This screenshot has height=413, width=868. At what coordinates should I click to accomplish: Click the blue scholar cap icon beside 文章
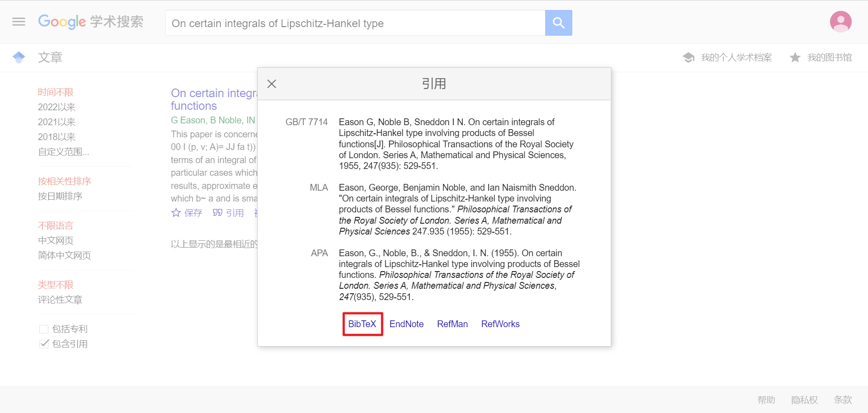pos(19,57)
